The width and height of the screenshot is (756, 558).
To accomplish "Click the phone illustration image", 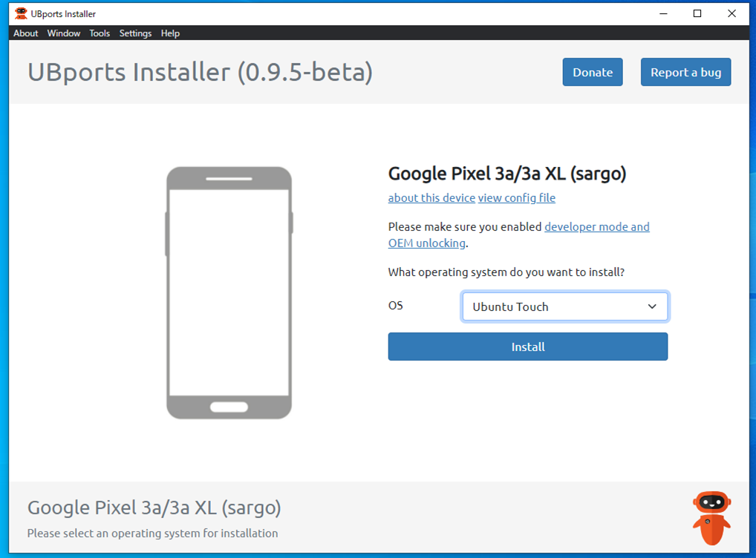I will click(229, 293).
